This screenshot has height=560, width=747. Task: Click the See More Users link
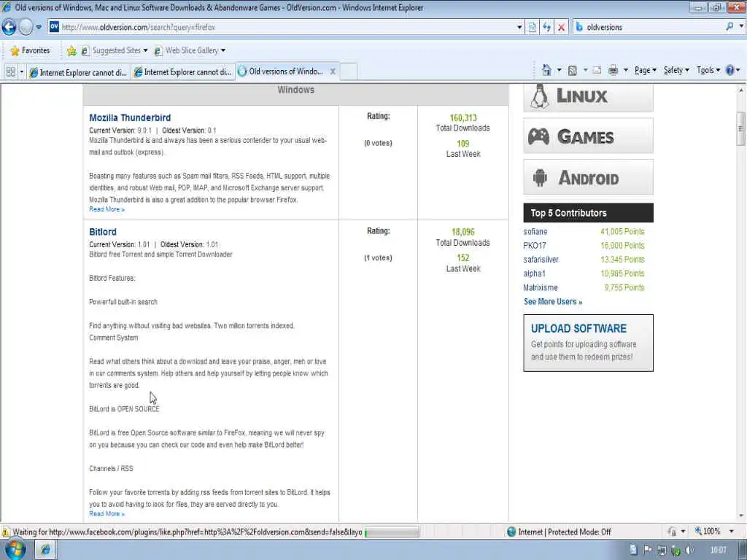(x=553, y=302)
